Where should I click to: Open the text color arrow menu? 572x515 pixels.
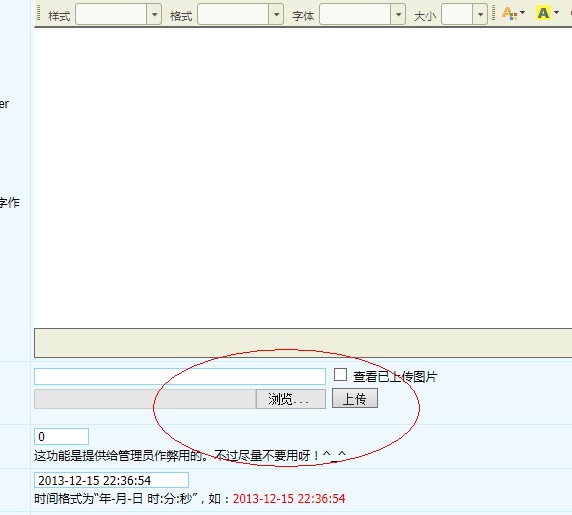[523, 13]
